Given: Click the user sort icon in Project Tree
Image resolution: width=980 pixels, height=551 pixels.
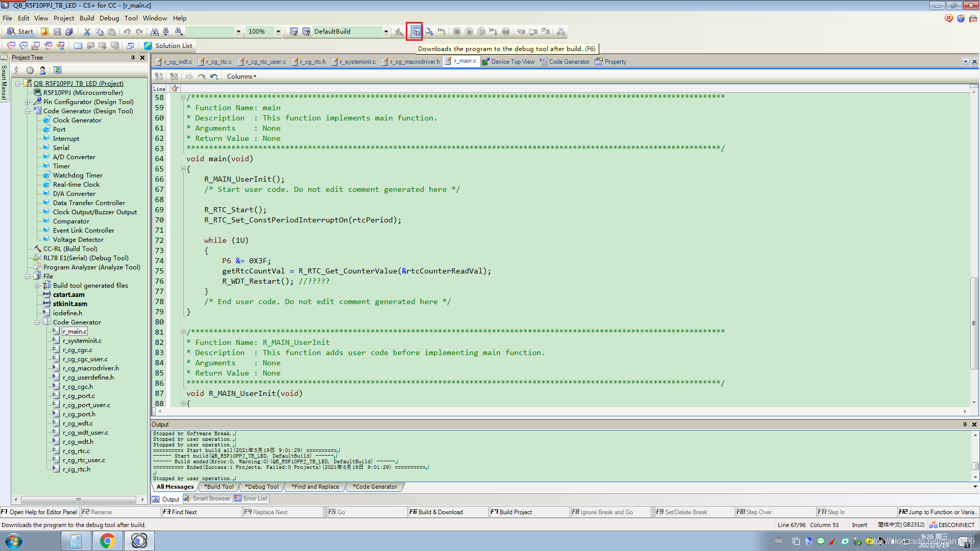Looking at the screenshot, I should (43, 70).
